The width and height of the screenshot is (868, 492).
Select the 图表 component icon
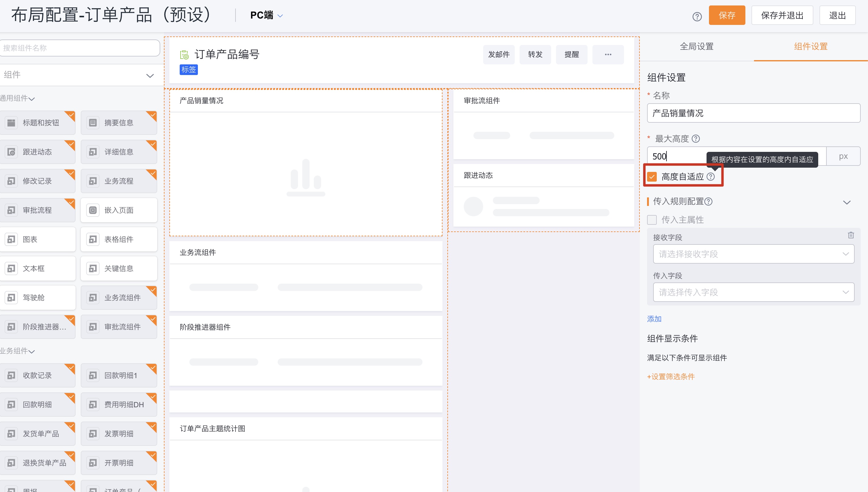click(12, 239)
